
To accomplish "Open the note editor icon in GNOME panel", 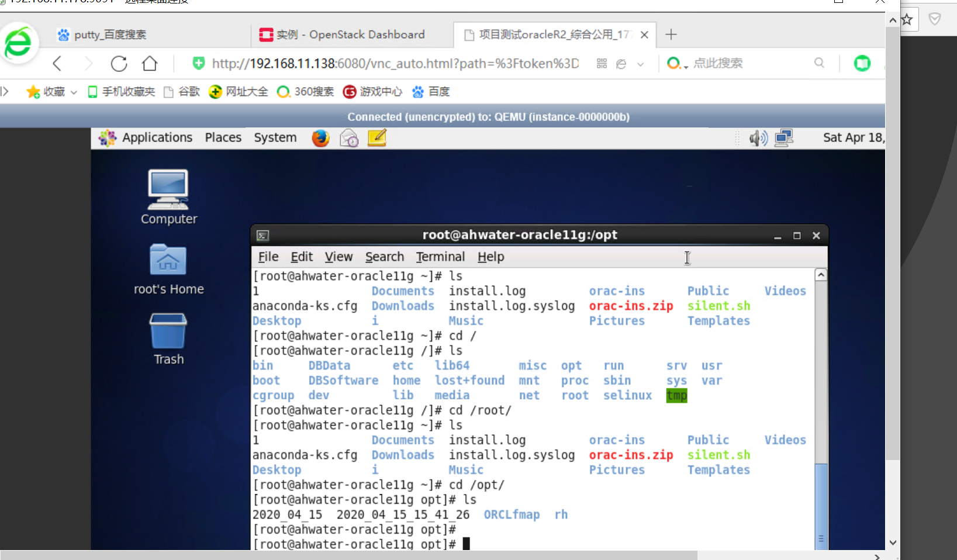I will click(377, 138).
